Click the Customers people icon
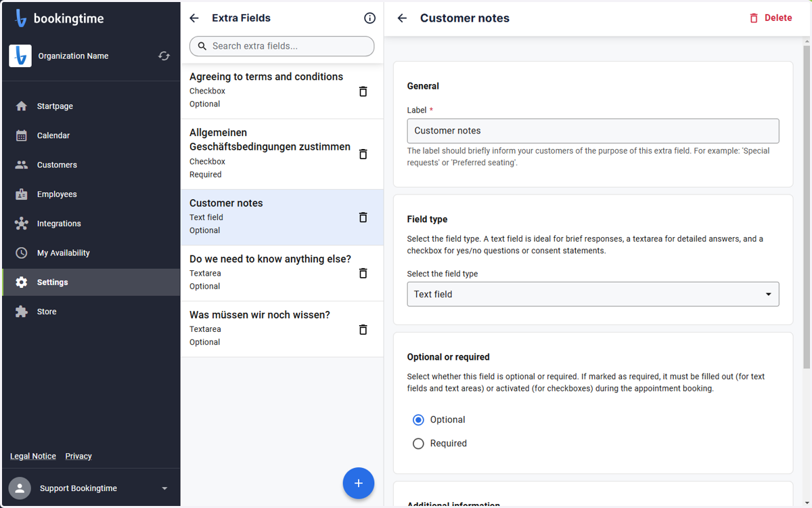Viewport: 812px width, 508px height. (22, 165)
